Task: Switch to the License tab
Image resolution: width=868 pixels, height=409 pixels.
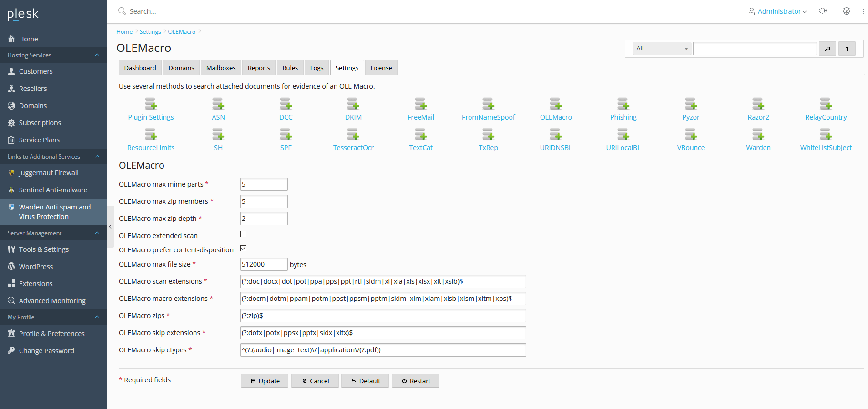Action: pos(381,68)
